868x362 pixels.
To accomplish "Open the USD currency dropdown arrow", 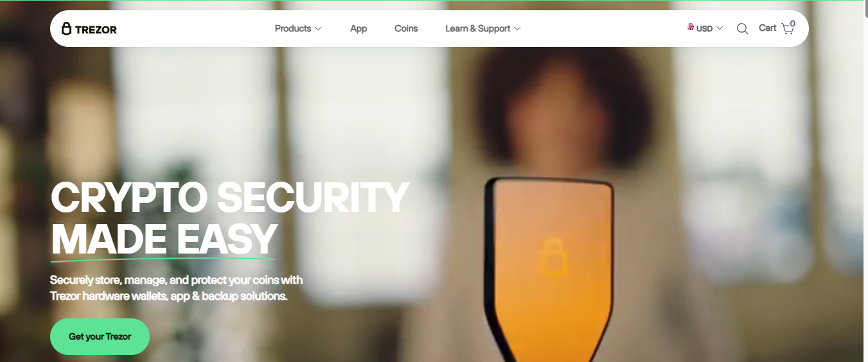I will point(720,28).
